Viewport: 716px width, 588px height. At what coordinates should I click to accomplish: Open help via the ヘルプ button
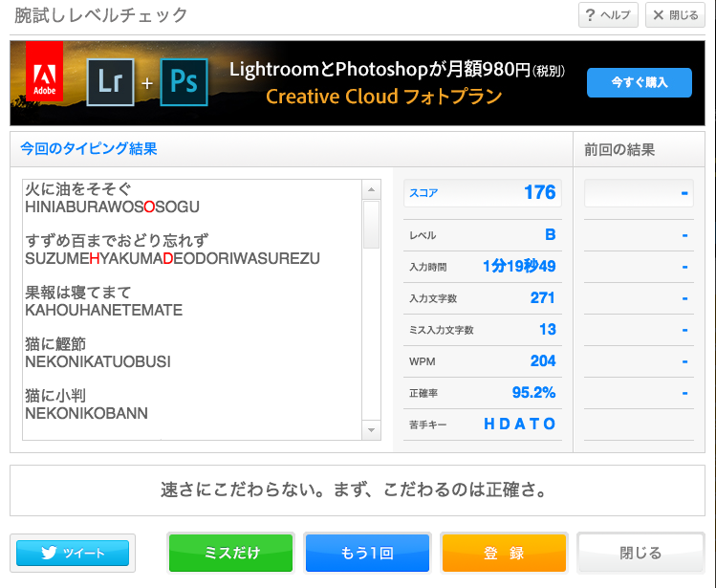tap(608, 15)
